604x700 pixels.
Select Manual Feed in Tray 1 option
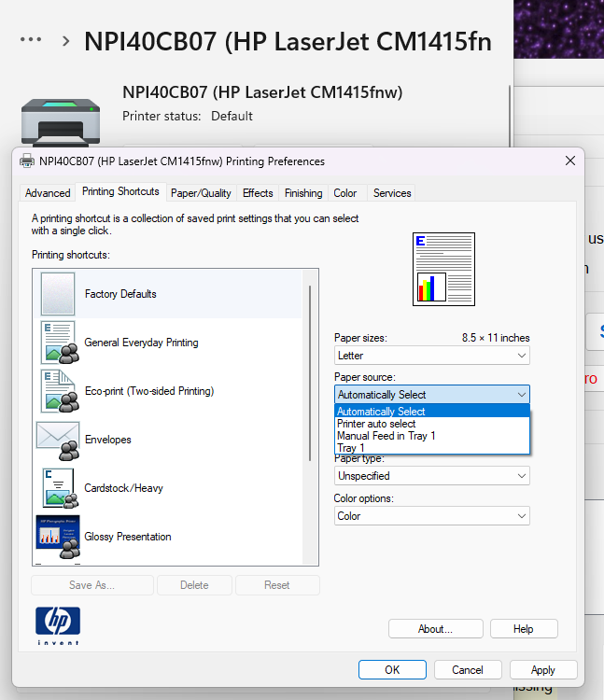(386, 436)
